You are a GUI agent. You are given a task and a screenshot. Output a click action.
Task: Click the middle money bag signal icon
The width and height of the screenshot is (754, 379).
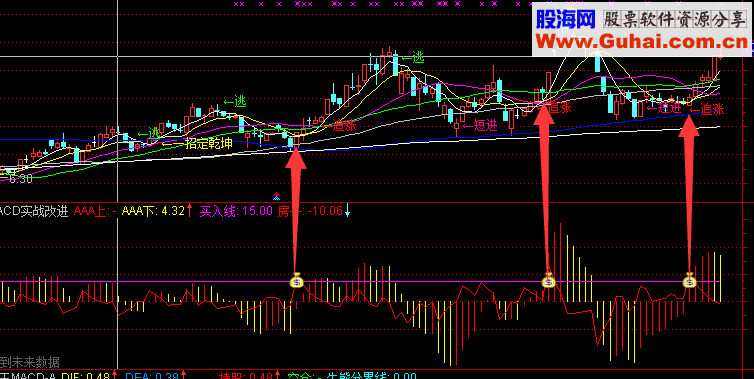(549, 280)
